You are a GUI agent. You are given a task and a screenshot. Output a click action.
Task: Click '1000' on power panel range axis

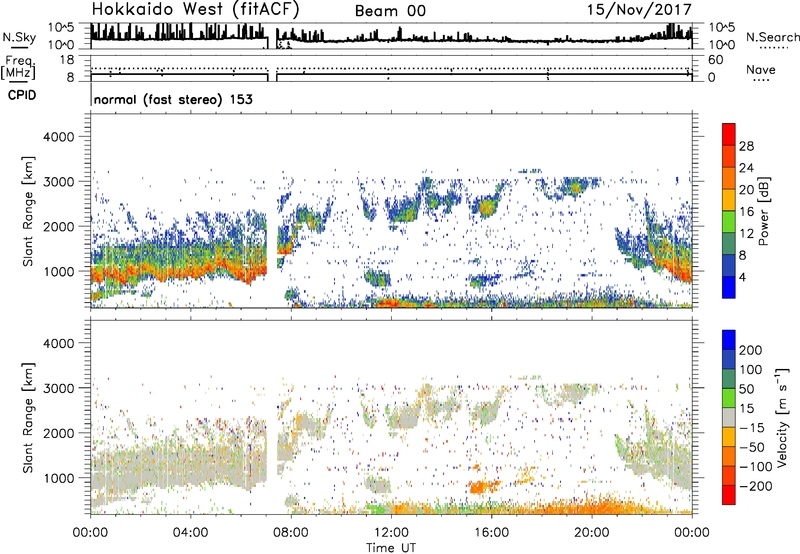58,271
